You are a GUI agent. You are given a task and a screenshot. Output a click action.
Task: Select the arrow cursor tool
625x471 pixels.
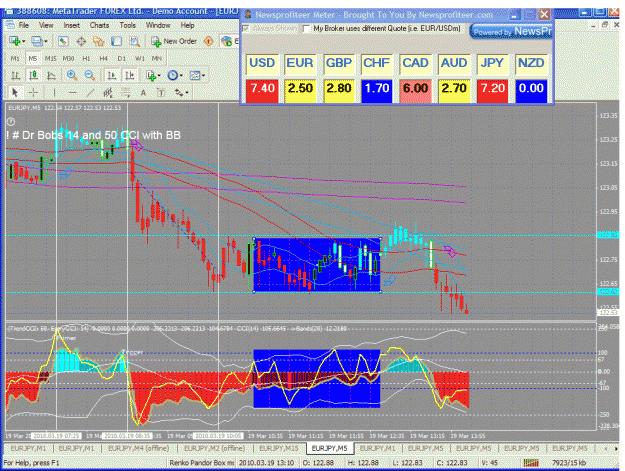point(15,93)
